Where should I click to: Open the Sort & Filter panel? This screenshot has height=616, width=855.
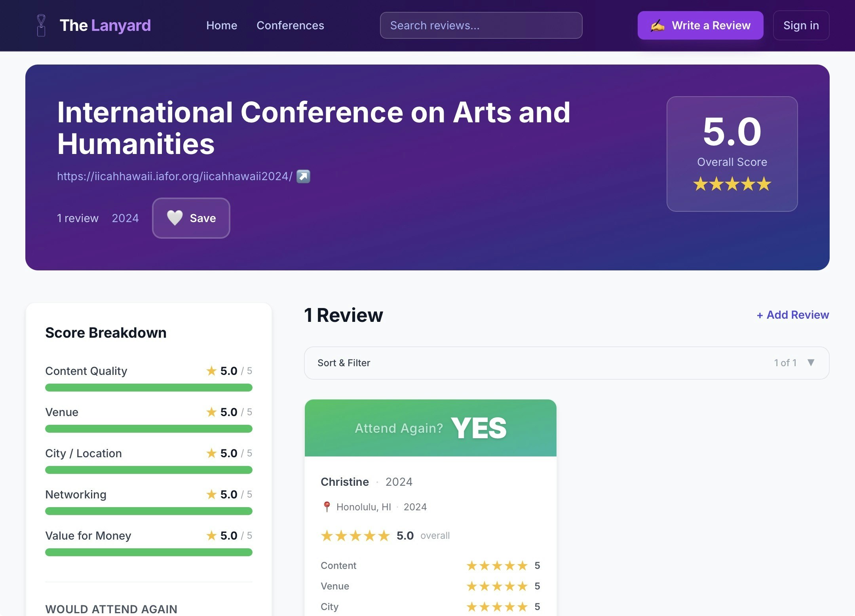tap(344, 363)
